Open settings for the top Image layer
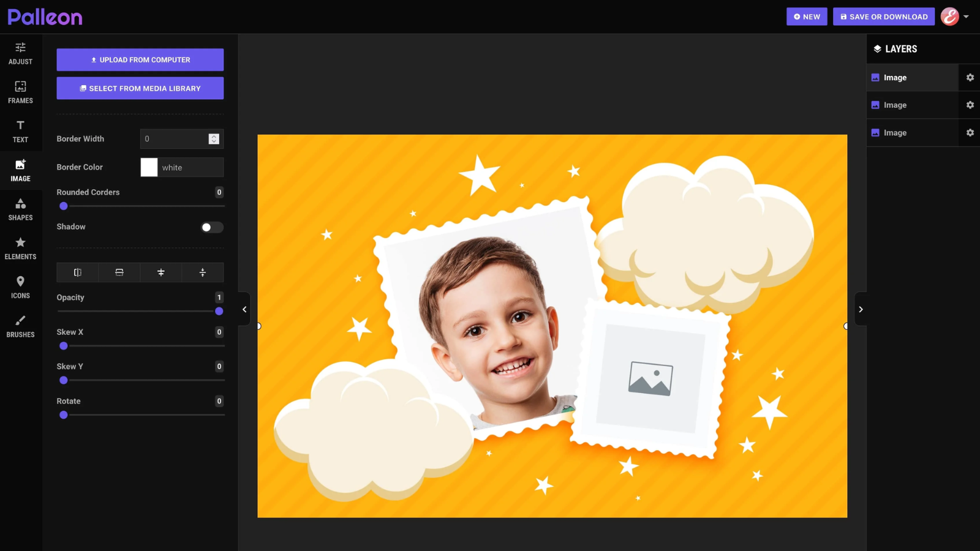This screenshot has width=980, height=551. click(x=970, y=77)
